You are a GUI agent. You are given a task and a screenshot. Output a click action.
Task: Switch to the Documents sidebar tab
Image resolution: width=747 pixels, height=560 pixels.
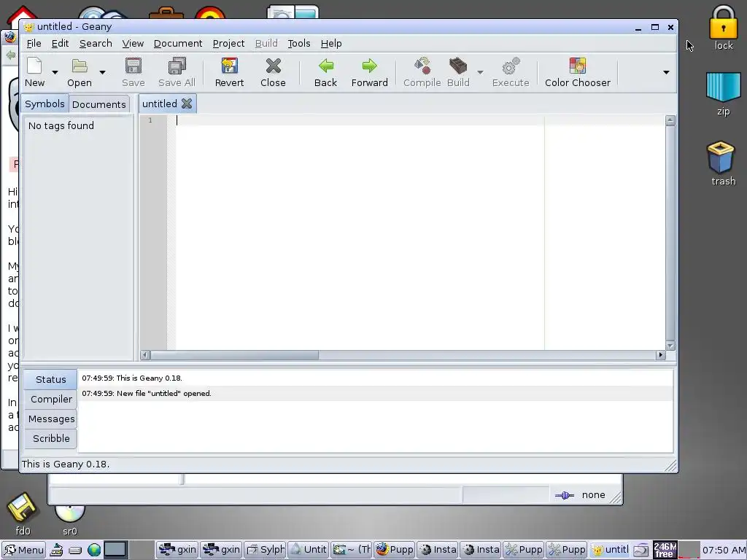(x=99, y=104)
